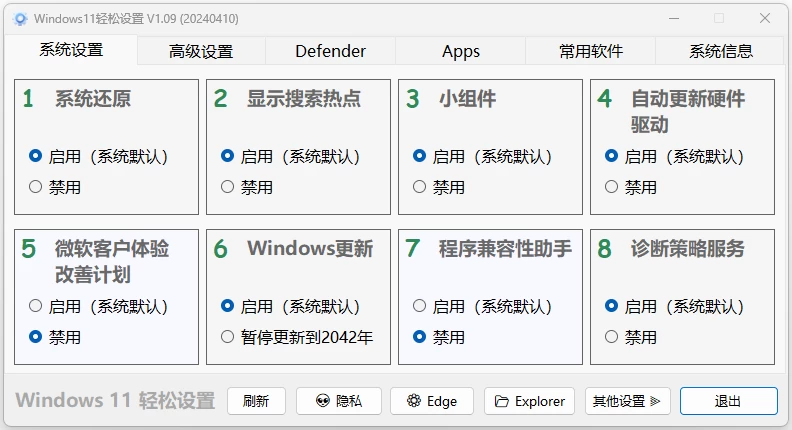792x430 pixels.
Task: Switch to the 高级设置 tab
Action: (x=201, y=52)
